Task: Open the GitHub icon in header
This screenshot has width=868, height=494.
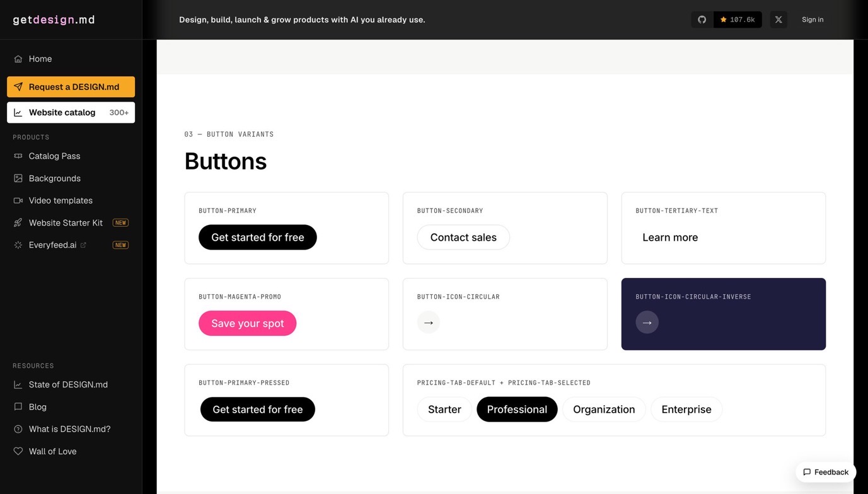Action: (702, 20)
